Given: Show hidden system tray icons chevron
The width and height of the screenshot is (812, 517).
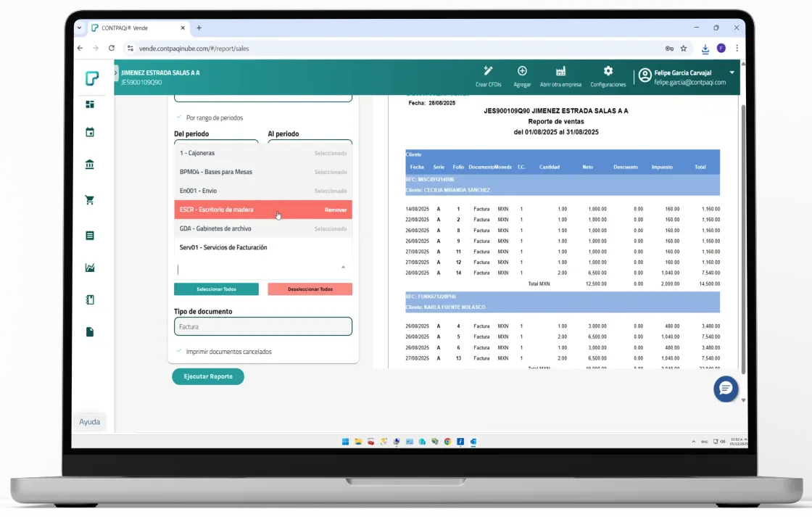Looking at the screenshot, I should (693, 442).
